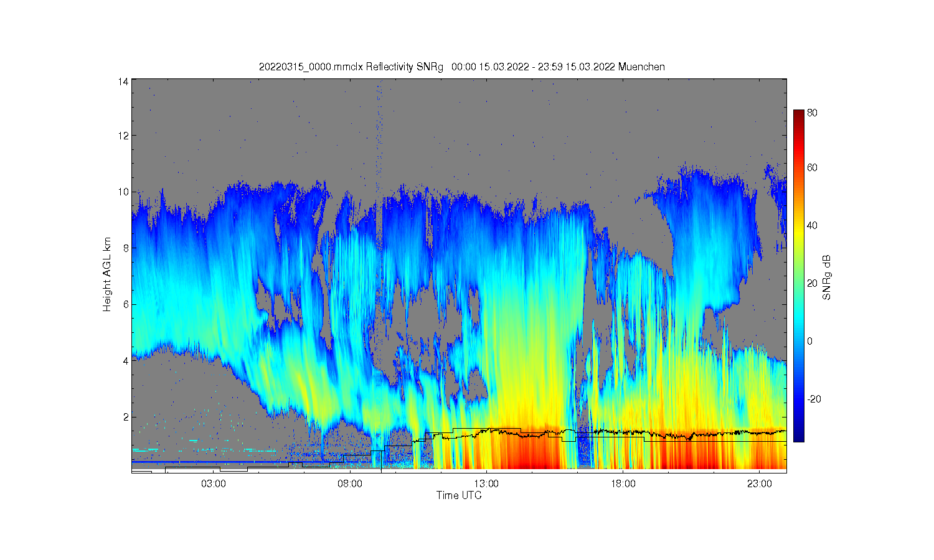Click the 18:00 time tick label
Screen dimensions: 934x560
(623, 483)
